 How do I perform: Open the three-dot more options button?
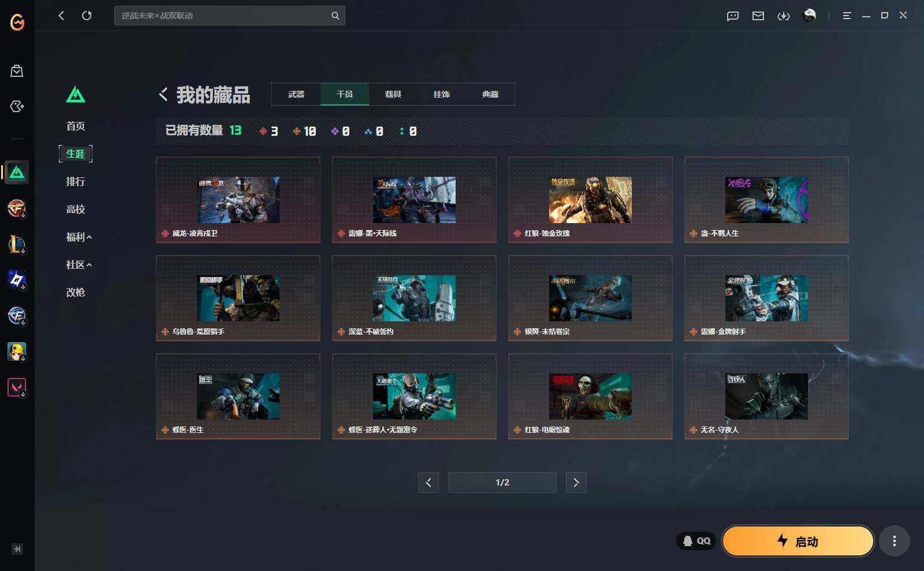(x=895, y=541)
